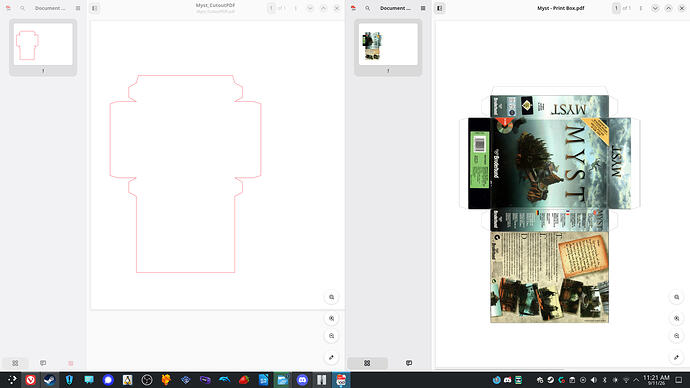Toggle the sidebar in the Myst_CutoutPDF window

pyautogui.click(x=95, y=8)
